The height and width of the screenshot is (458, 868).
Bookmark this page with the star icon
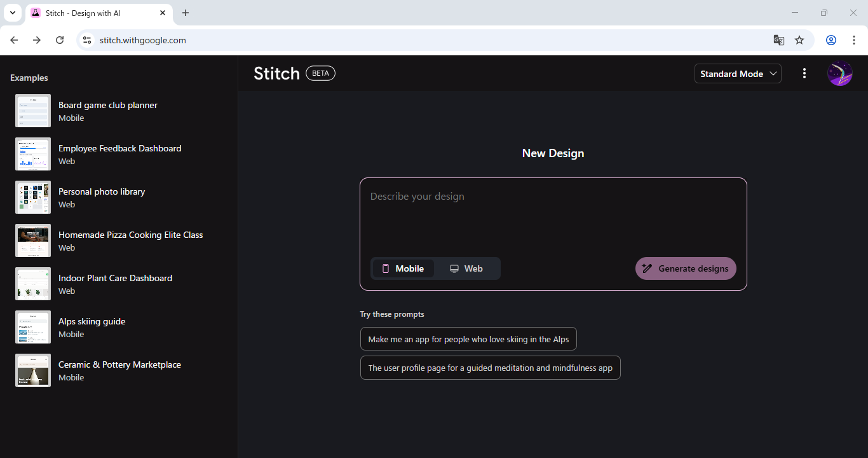[x=799, y=40]
